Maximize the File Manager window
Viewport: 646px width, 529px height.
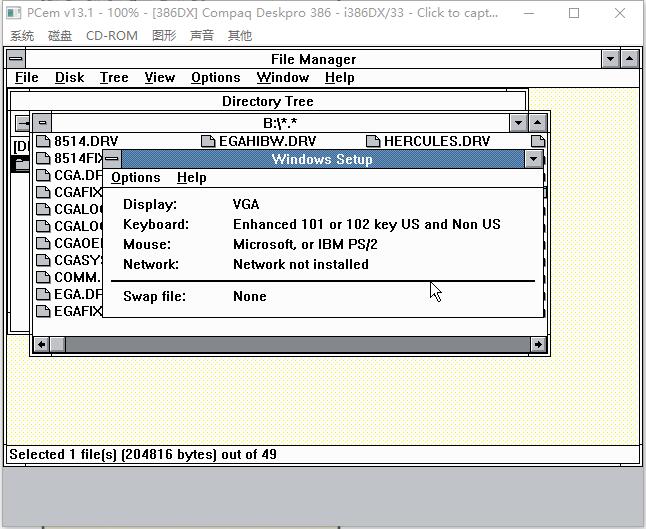[629, 59]
